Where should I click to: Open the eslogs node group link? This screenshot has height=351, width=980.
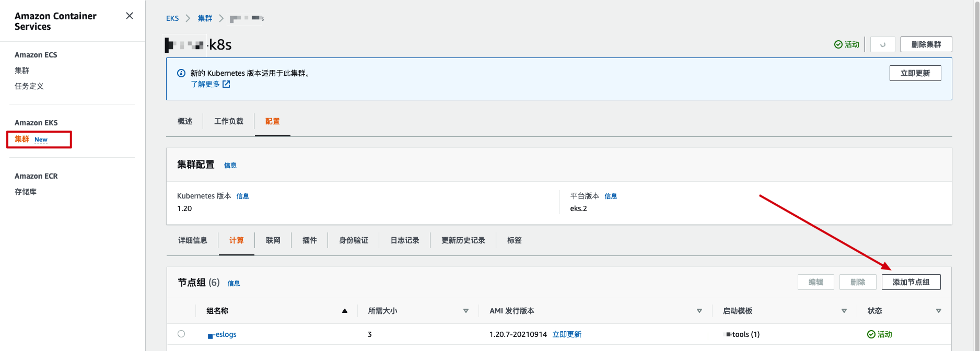(x=222, y=334)
